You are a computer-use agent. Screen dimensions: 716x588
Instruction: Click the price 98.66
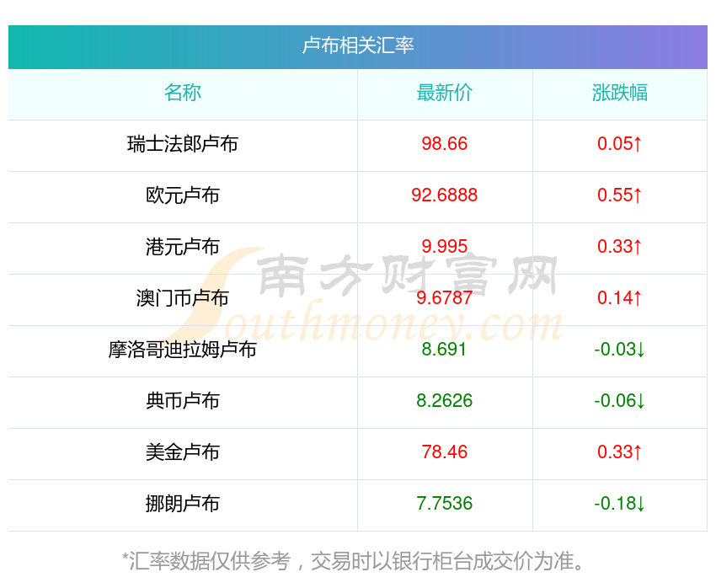(444, 144)
